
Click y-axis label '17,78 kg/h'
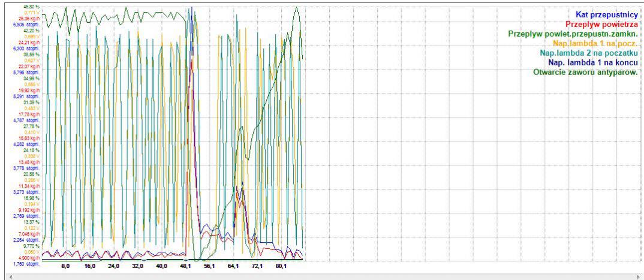point(29,114)
